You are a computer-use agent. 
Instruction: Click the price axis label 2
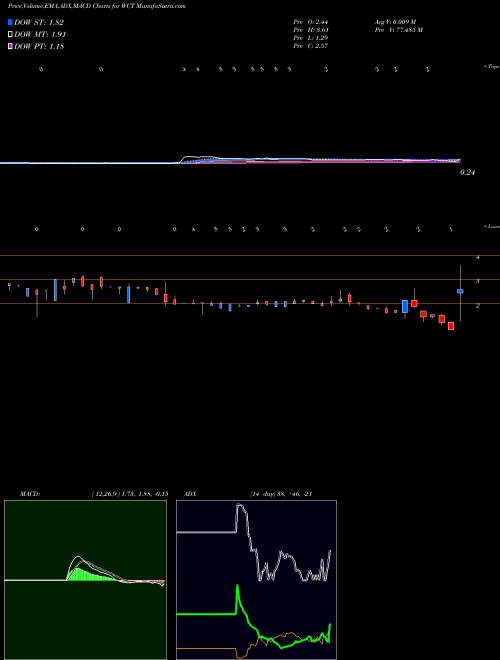(x=478, y=306)
